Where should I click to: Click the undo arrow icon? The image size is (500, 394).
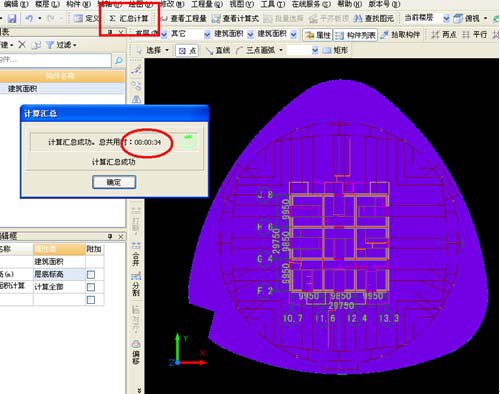(x=29, y=18)
